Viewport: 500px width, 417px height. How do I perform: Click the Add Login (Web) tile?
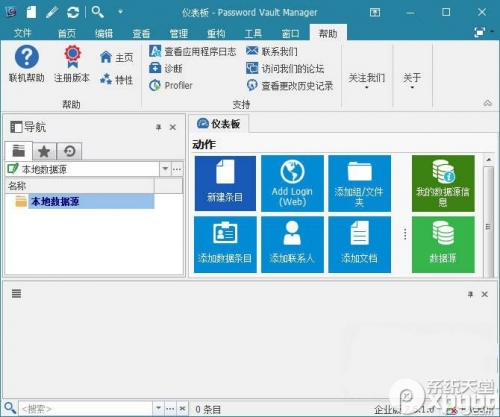click(x=292, y=183)
